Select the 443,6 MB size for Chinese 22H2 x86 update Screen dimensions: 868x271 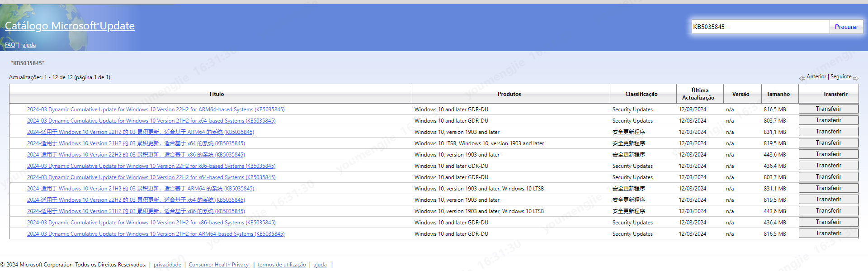[x=775, y=155]
